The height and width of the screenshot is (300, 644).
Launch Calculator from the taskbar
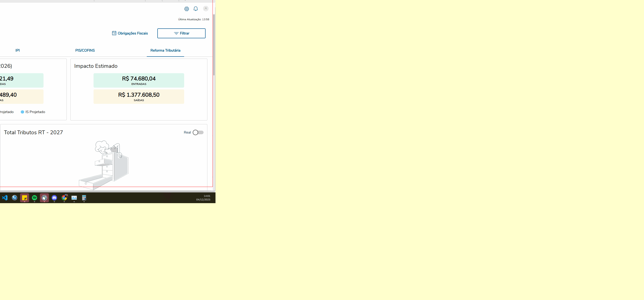click(x=84, y=198)
